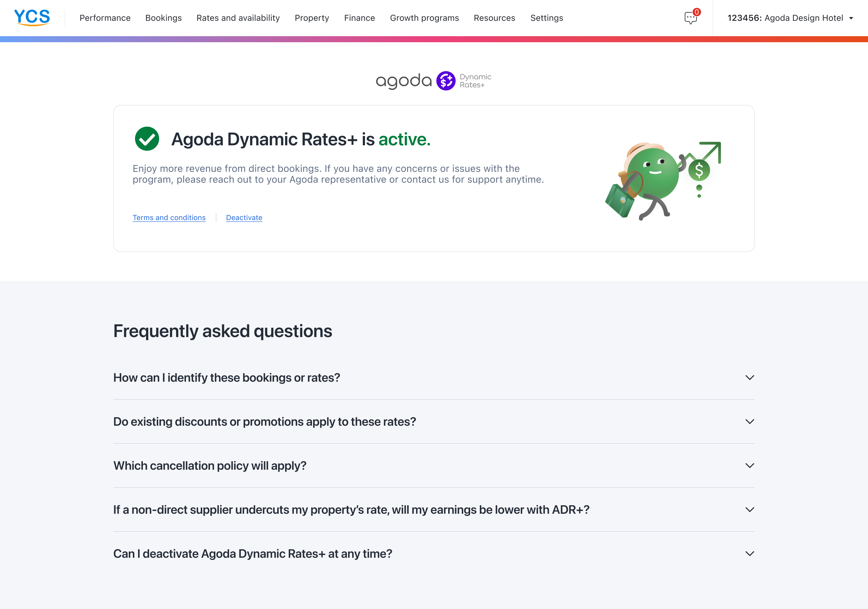The width and height of the screenshot is (868, 609).
Task: Go to Growth programs menu
Action: point(424,18)
